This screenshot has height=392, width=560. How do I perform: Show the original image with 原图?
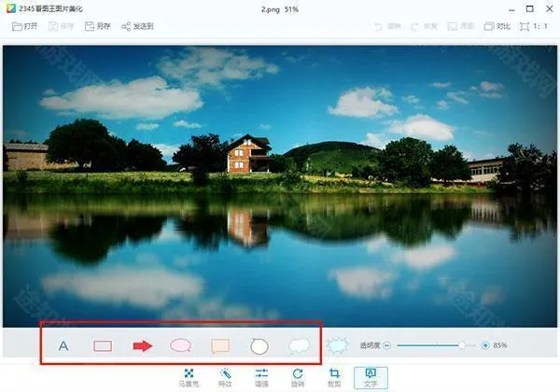(x=461, y=26)
